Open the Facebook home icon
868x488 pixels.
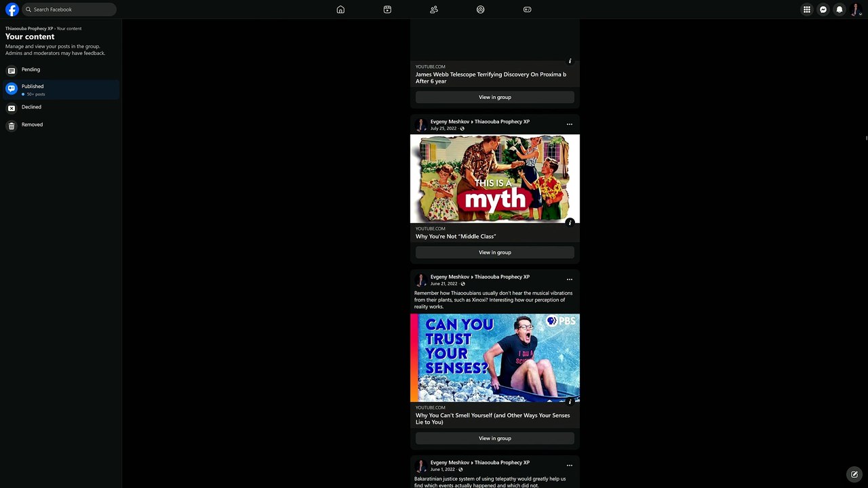[x=340, y=9]
